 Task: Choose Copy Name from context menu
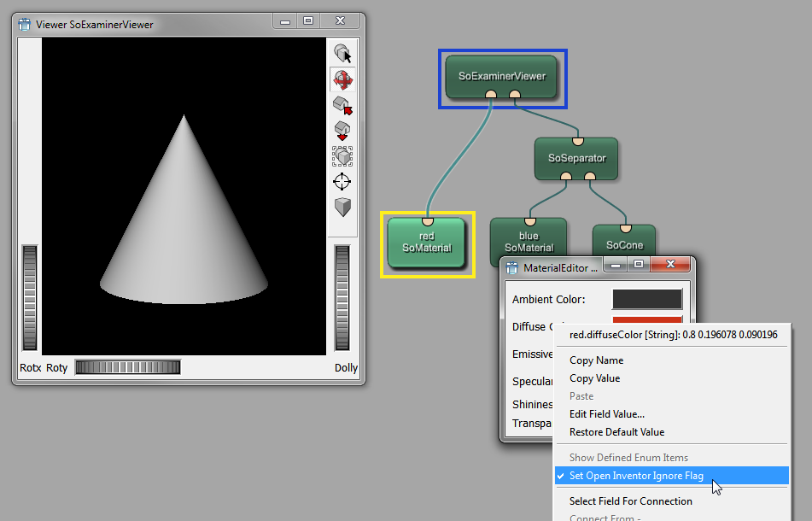click(x=596, y=360)
